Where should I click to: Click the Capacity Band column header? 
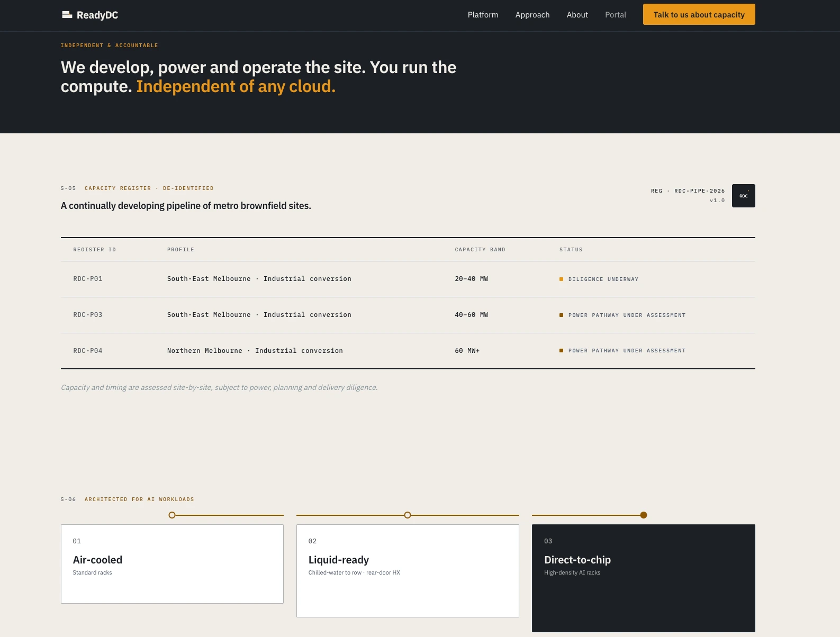click(480, 250)
